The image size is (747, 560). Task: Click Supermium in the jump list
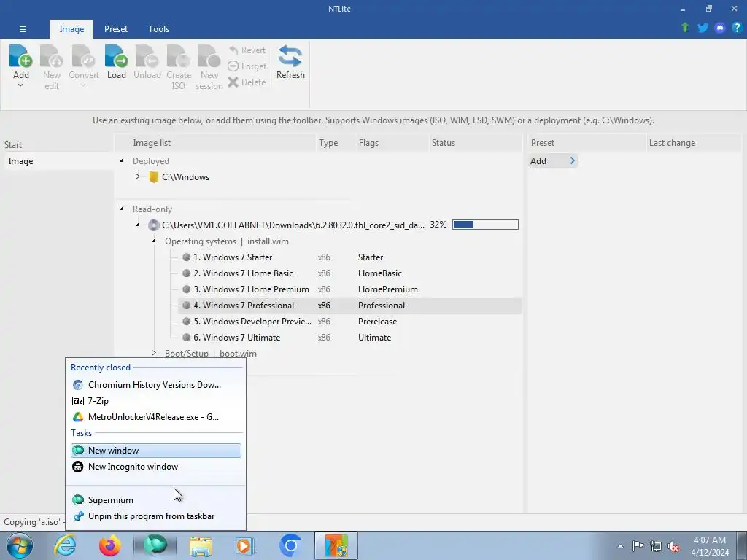pos(156,500)
